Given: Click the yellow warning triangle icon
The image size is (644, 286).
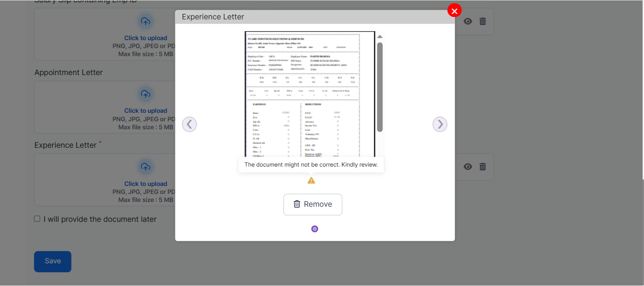Looking at the screenshot, I should click(x=311, y=181).
